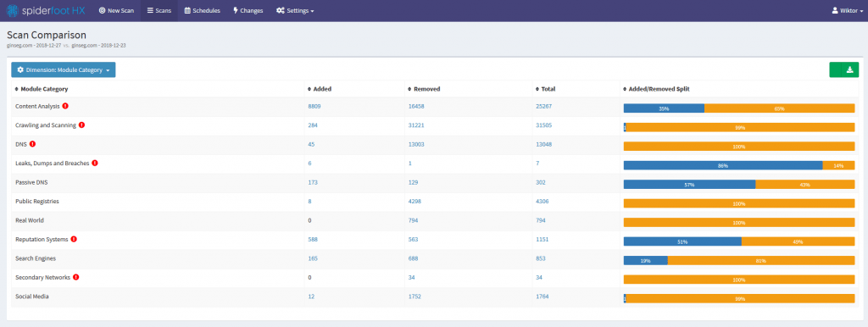The image size is (868, 327).
Task: Click the Content Analysis red alert icon
Action: coord(65,106)
